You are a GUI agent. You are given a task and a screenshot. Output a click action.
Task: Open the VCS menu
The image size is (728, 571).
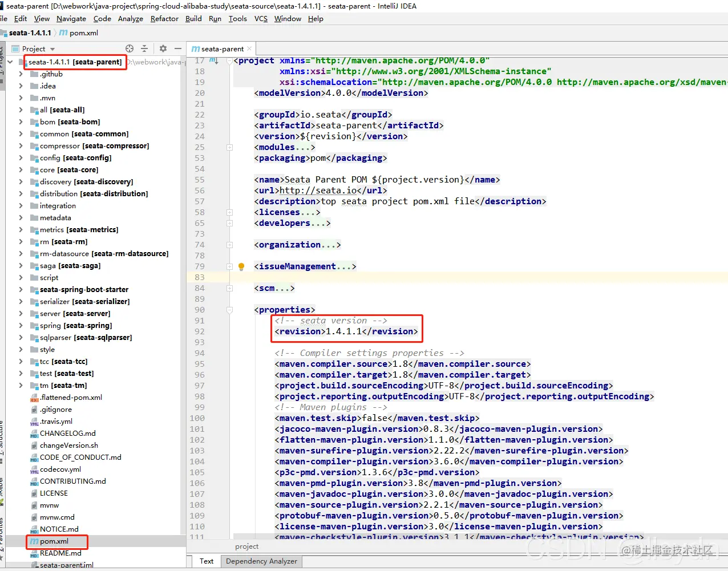coord(261,19)
